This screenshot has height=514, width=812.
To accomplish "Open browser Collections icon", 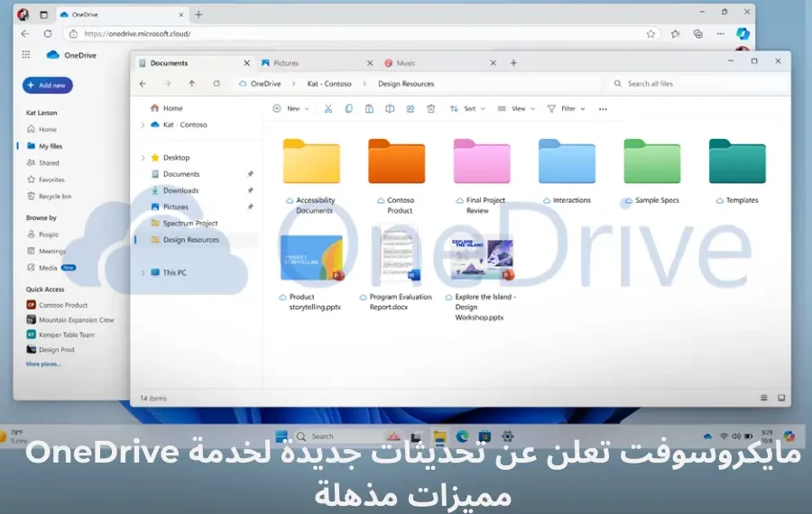I will [698, 33].
